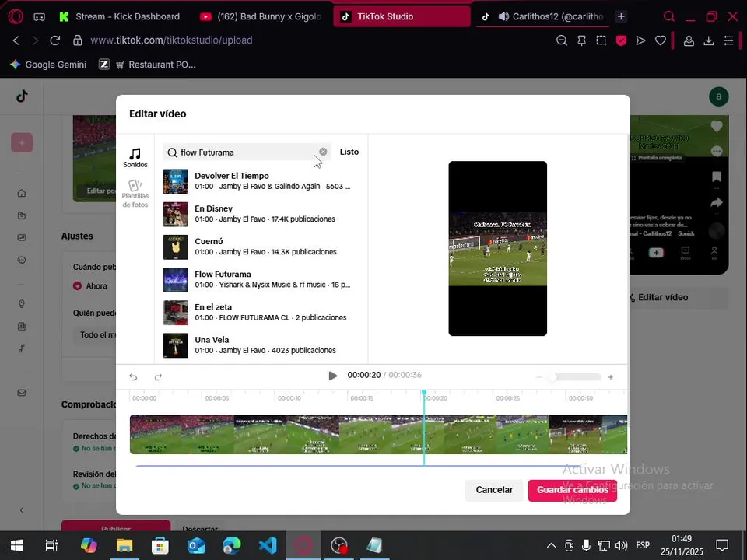Select the En Disney sound
This screenshot has width=747, height=560.
pos(261,214)
